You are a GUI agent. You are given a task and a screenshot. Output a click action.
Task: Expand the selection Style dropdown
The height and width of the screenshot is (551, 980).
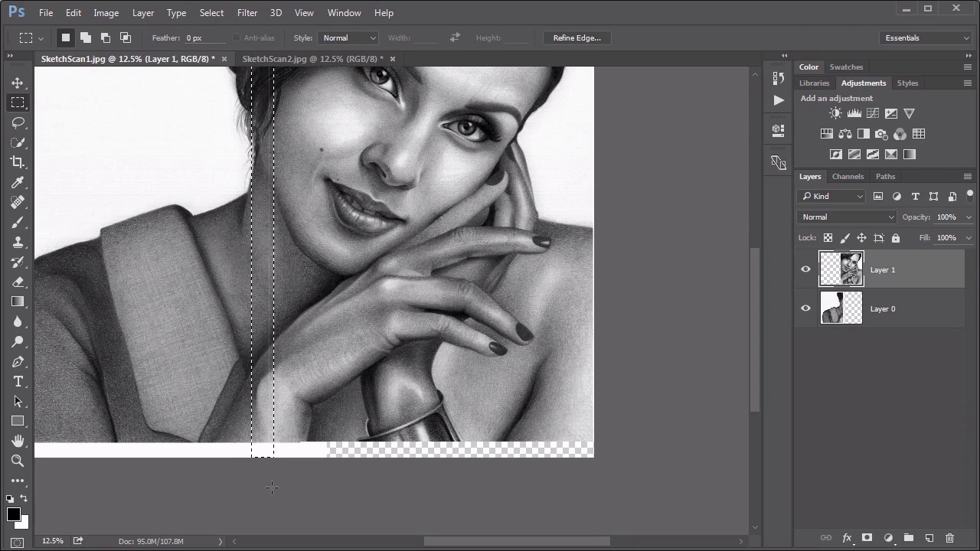pyautogui.click(x=349, y=38)
